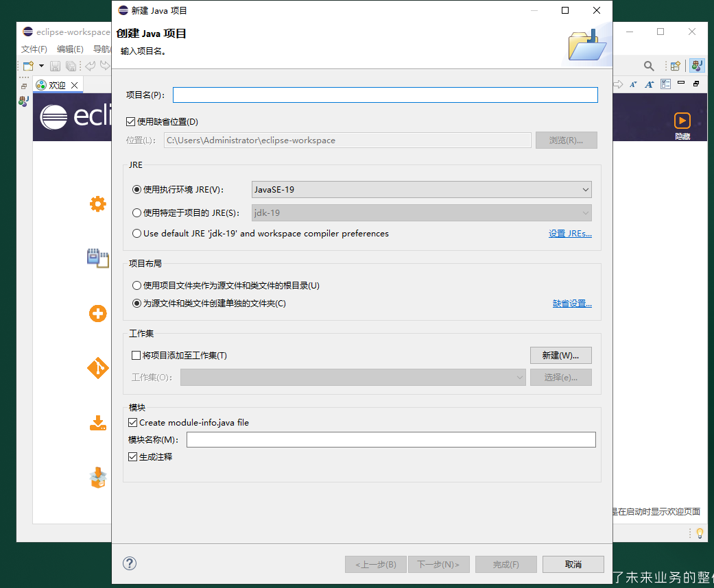
Task: Select project folder as root layout radio
Action: (x=136, y=285)
